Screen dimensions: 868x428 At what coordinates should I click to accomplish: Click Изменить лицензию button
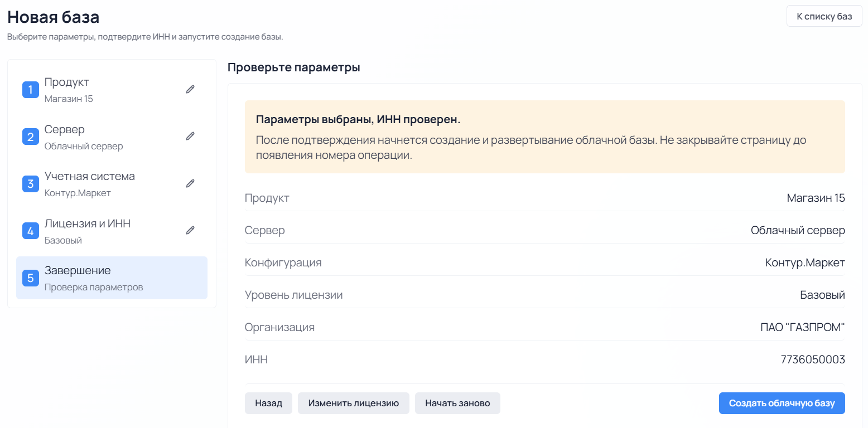[x=354, y=403]
